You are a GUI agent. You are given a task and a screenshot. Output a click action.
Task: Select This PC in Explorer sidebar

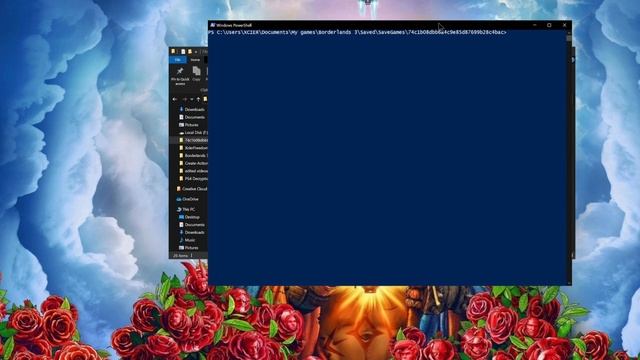pyautogui.click(x=186, y=209)
